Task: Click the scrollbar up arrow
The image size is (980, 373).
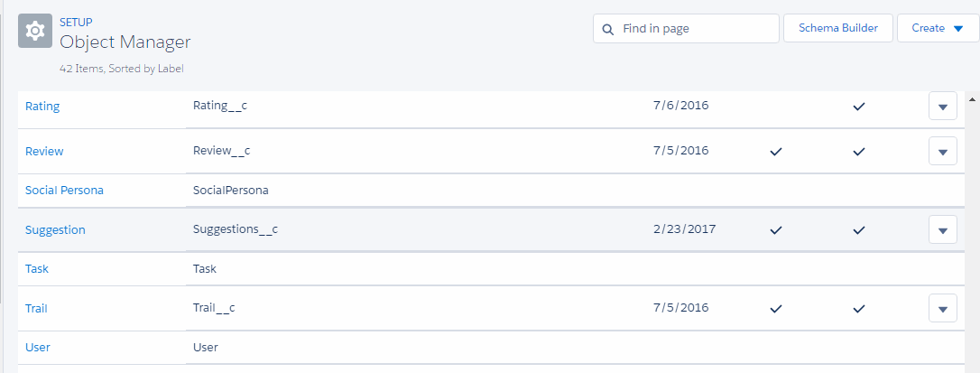Action: (x=971, y=98)
